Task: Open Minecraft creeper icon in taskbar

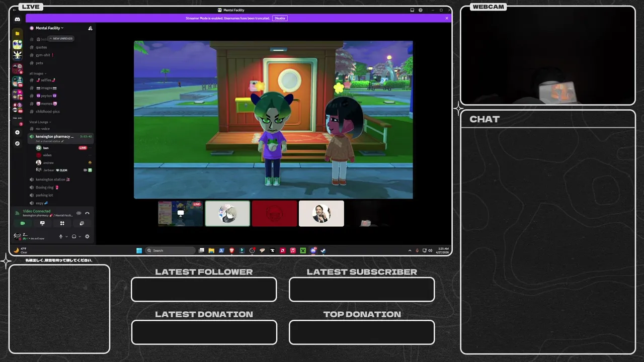Action: pos(303,250)
